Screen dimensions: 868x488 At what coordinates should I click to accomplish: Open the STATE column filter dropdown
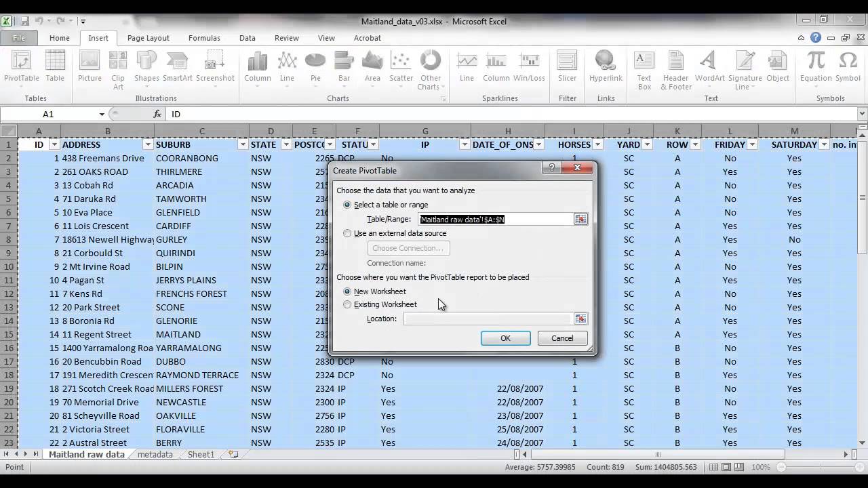pos(285,145)
